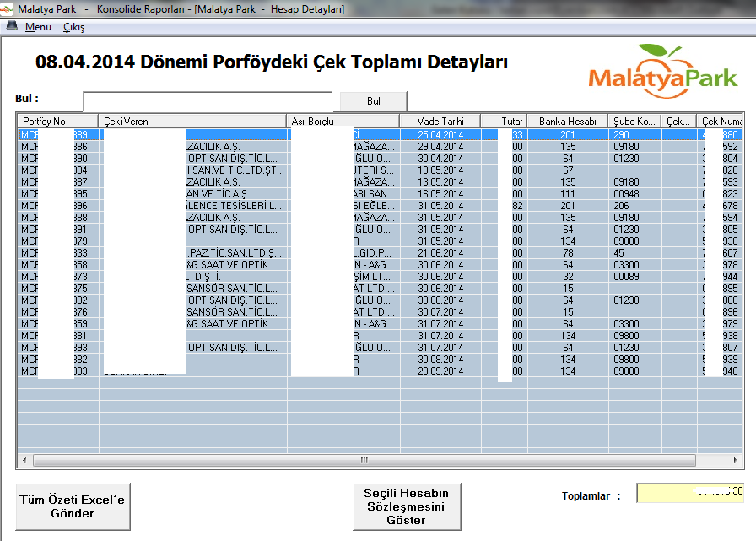
Task: Sort by the Çeki Veren column header
Action: click(192, 121)
